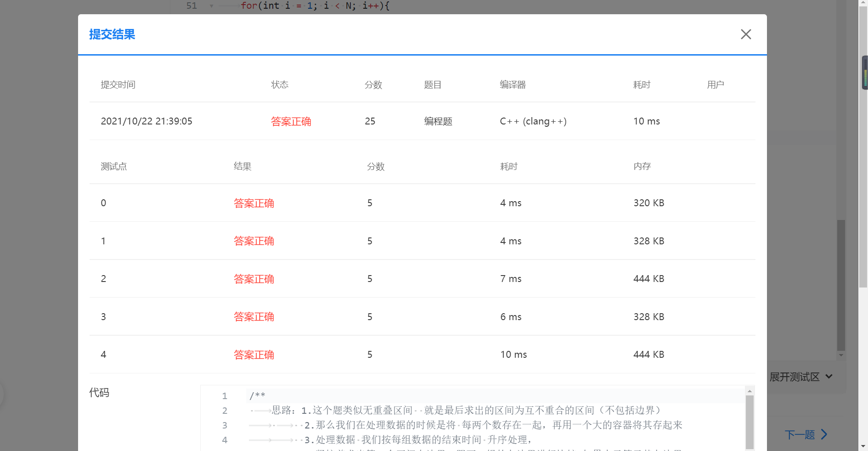Click the 测试点 column header

coord(114,166)
